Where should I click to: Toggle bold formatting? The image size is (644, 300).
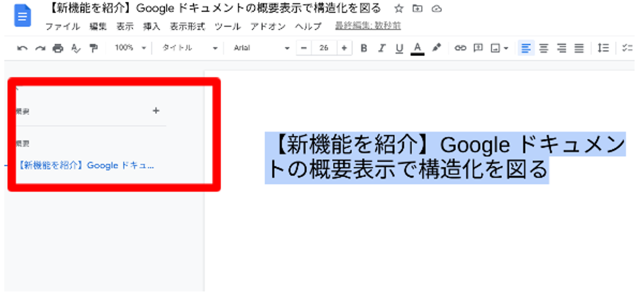tap(364, 48)
